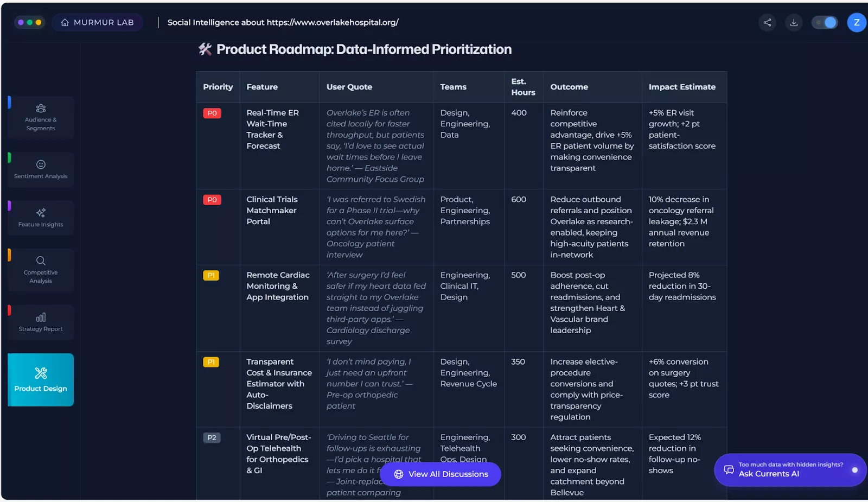Open the Strategy Report chart icon
The image size is (868, 502).
(x=41, y=317)
